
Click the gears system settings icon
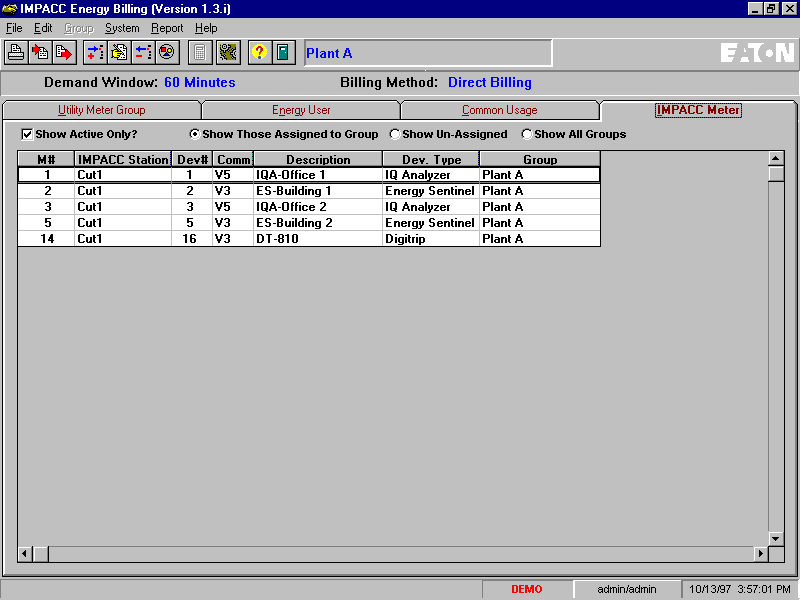pyautogui.click(x=229, y=53)
